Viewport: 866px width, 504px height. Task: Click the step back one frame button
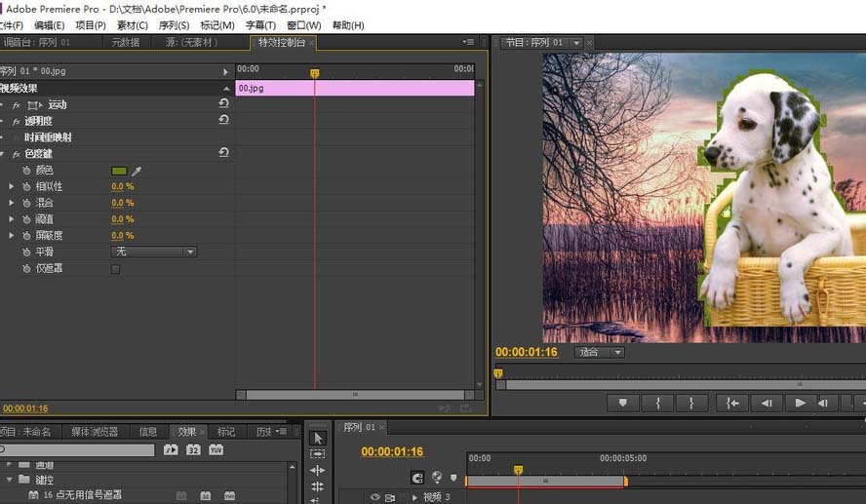(767, 403)
